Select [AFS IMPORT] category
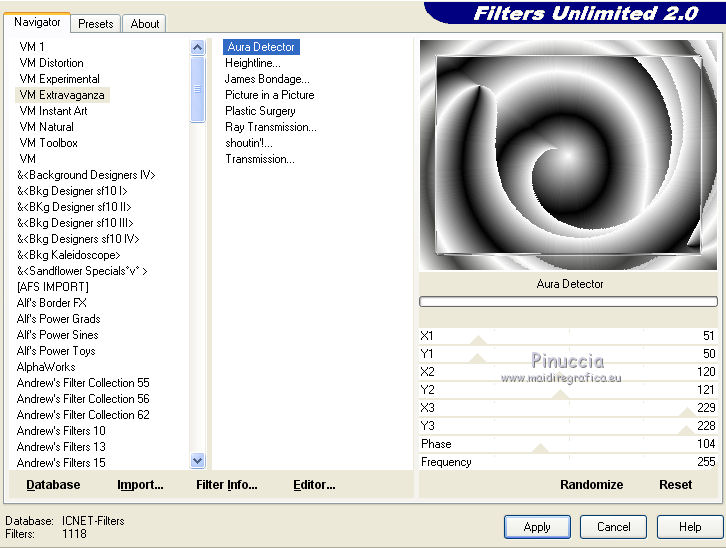The image size is (726, 548). (x=52, y=286)
